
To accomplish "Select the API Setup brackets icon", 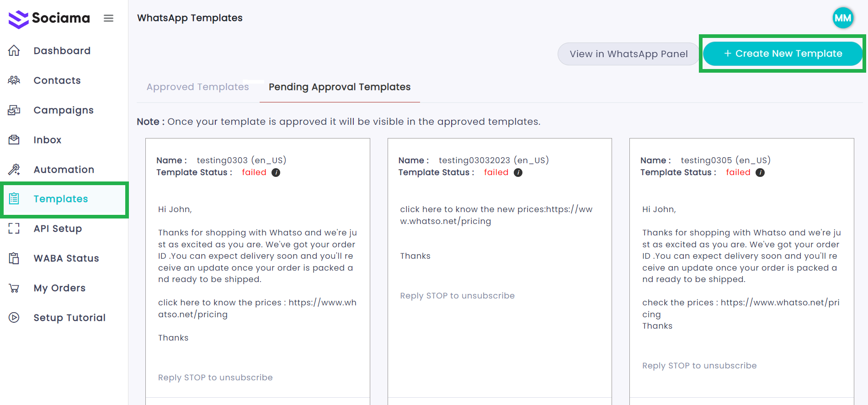I will (x=14, y=229).
